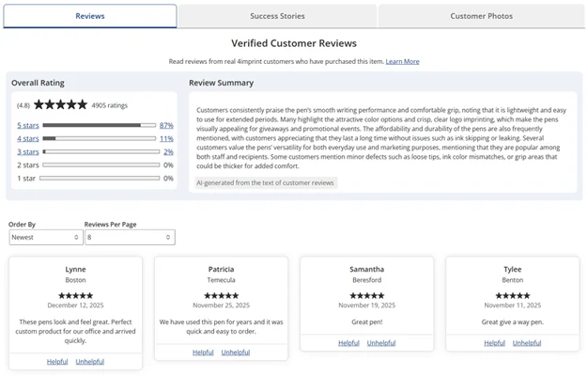Click the date November 25, 2025
The width and height of the screenshot is (588, 376).
coord(222,305)
